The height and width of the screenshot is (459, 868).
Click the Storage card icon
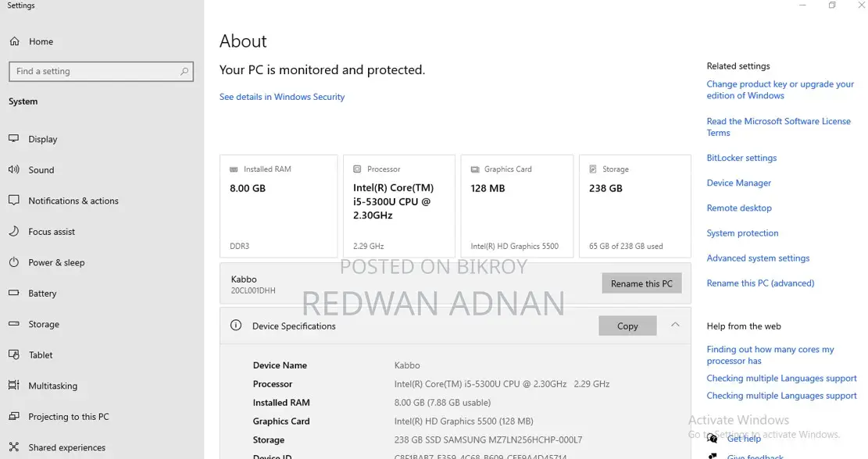[x=593, y=169]
